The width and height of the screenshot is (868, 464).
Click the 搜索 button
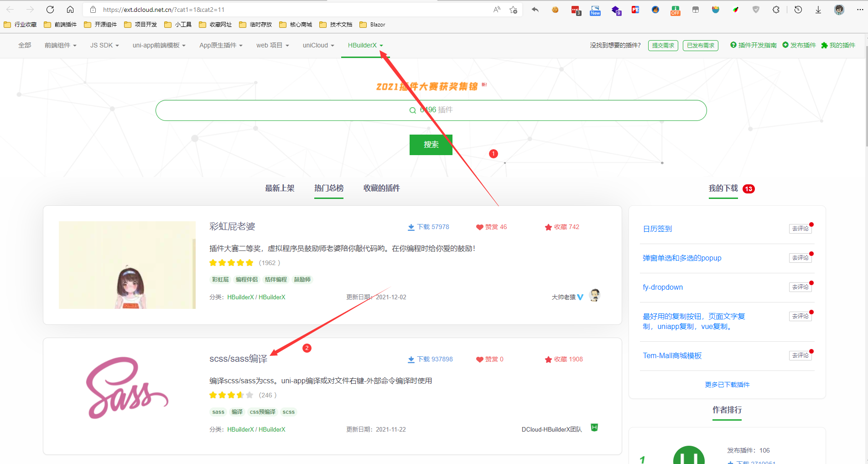(431, 145)
